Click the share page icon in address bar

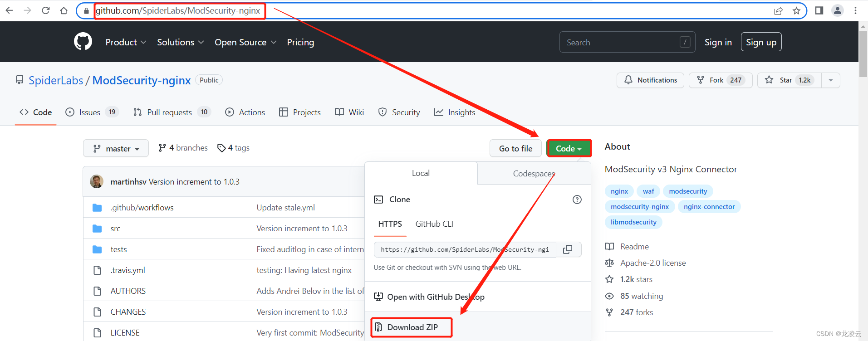778,10
